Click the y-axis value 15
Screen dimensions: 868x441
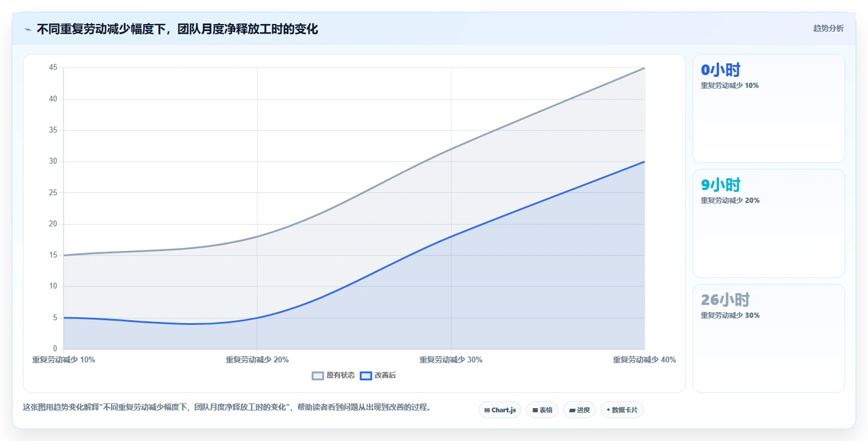point(53,255)
